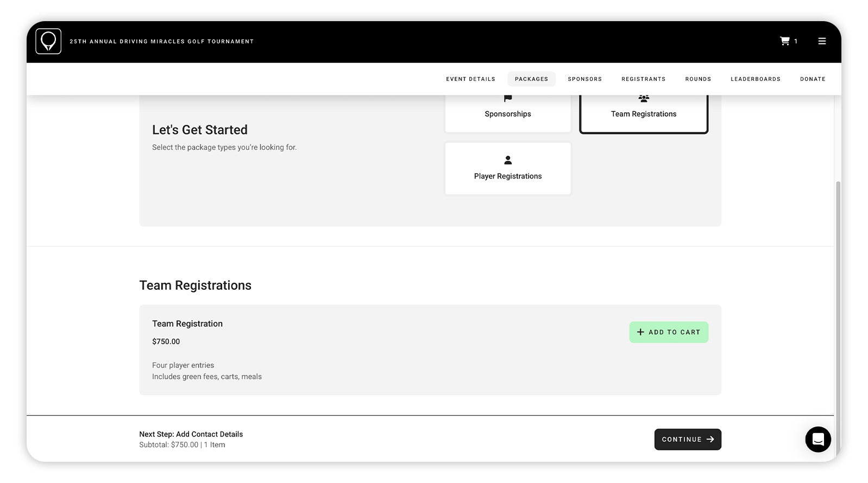This screenshot has height=483, width=868.
Task: Add Team Registration to cart
Action: pyautogui.click(x=669, y=332)
